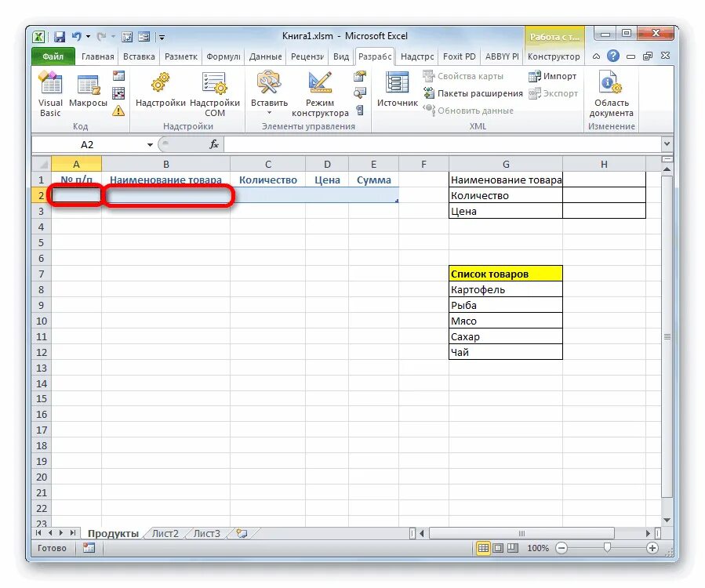This screenshot has width=705, height=588.
Task: Switch to the Вид tab
Action: point(341,56)
